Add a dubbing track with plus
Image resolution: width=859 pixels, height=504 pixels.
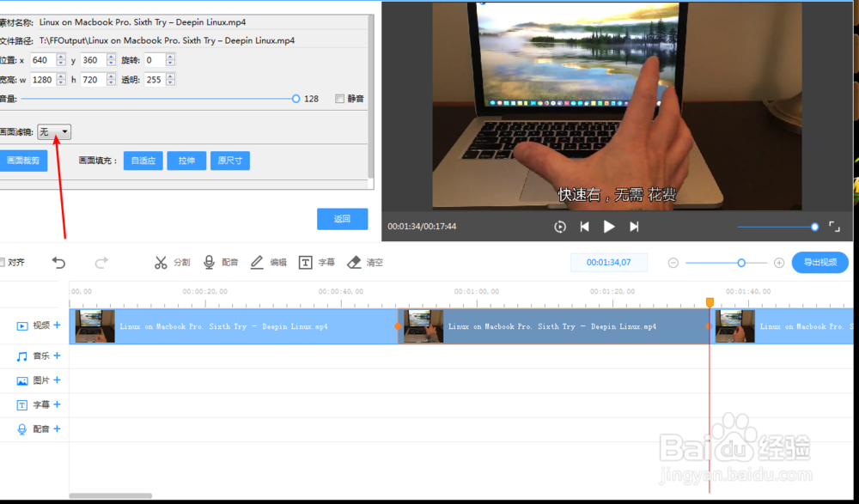(x=57, y=428)
